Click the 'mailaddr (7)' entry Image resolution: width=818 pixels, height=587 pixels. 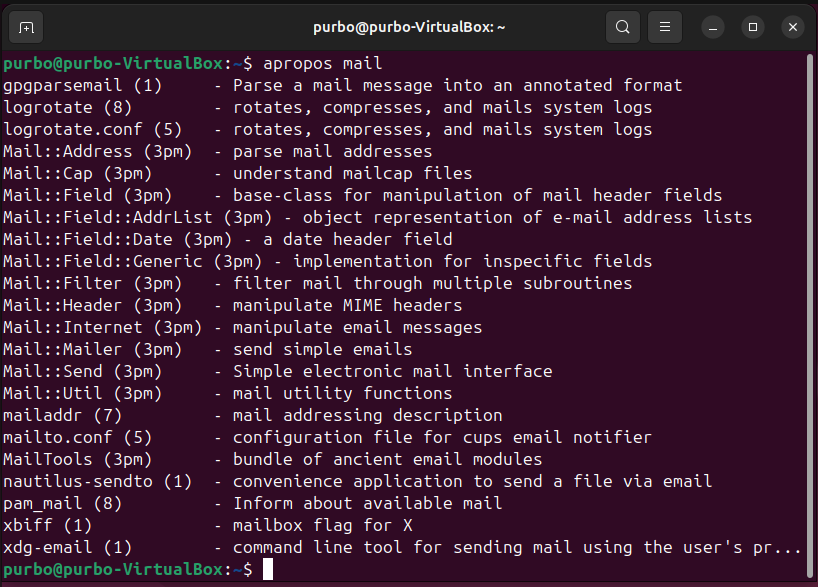[x=63, y=415]
